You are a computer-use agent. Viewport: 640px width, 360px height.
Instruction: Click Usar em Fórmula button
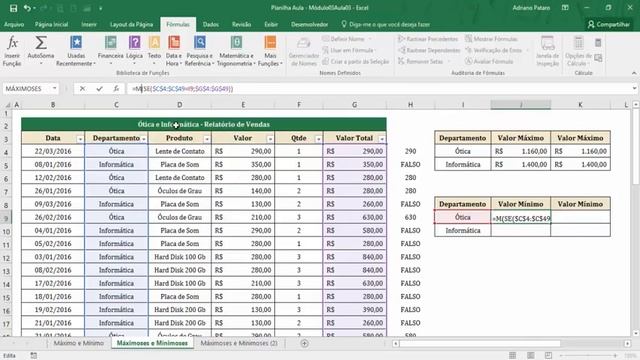tap(348, 50)
